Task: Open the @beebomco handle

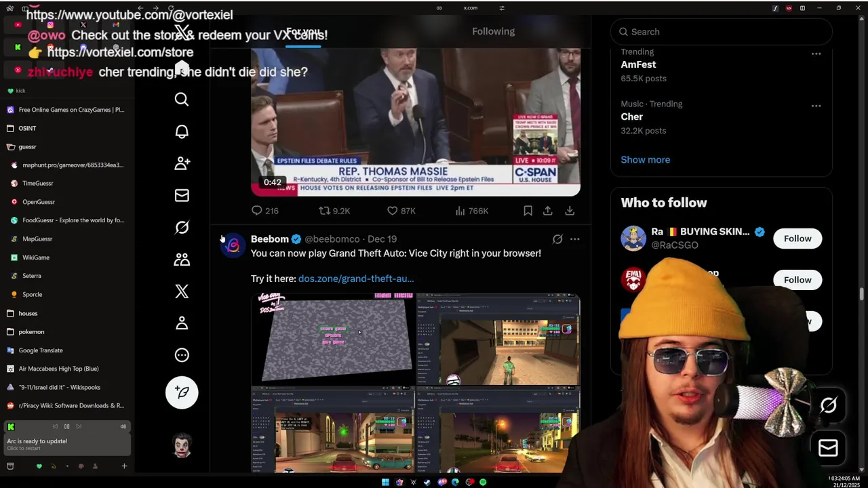Action: (332, 239)
